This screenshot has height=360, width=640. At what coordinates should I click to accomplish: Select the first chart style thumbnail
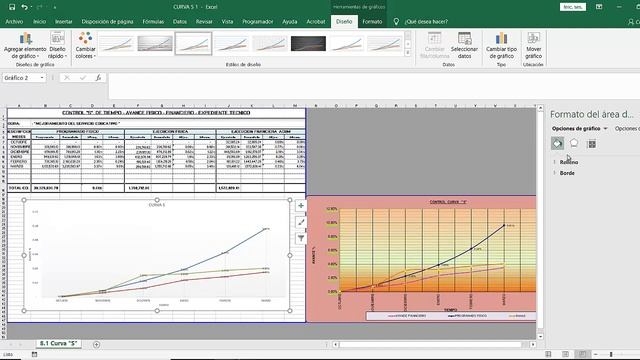pyautogui.click(x=116, y=43)
